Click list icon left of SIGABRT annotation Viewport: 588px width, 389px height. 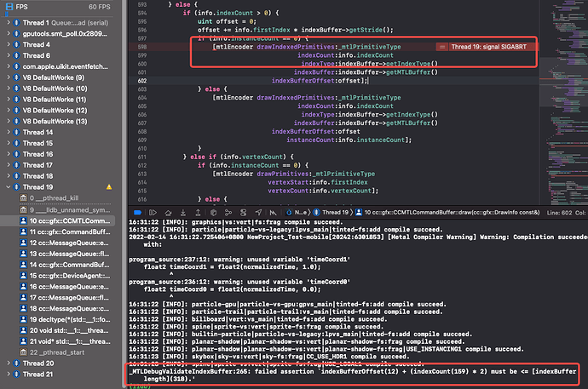[x=442, y=47]
